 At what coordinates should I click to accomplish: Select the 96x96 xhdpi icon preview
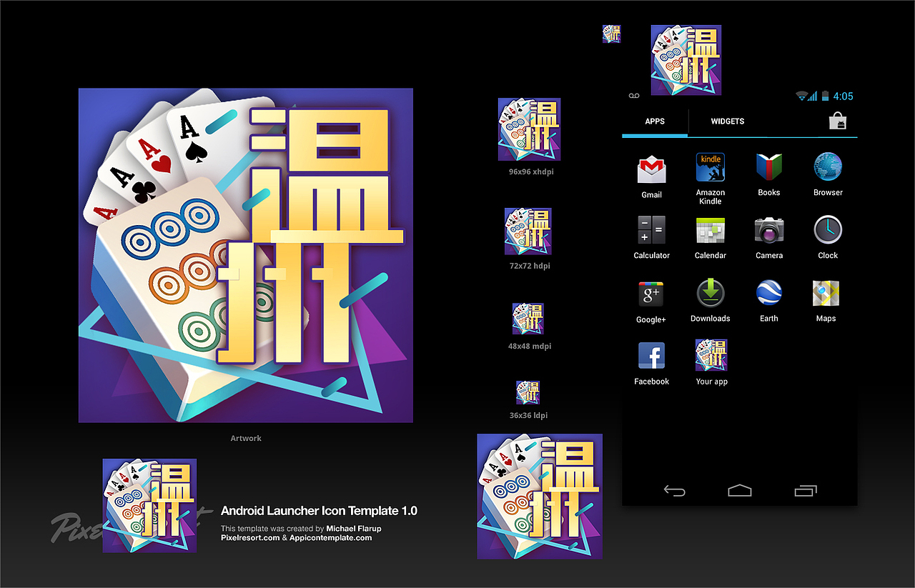pyautogui.click(x=530, y=129)
